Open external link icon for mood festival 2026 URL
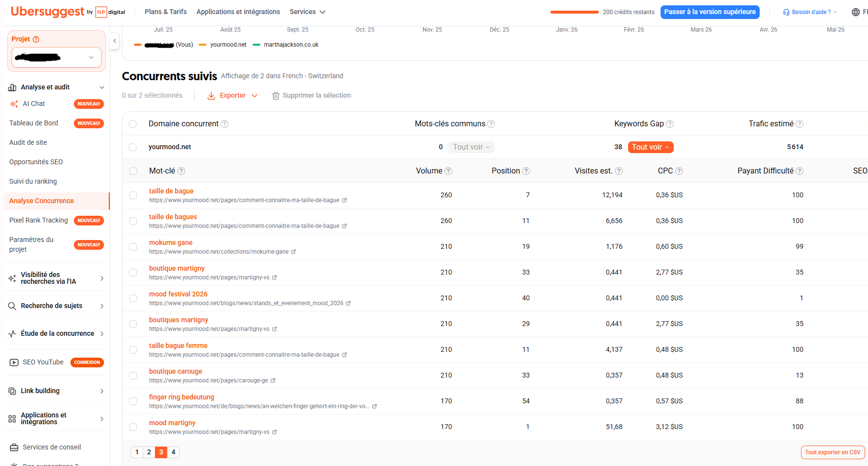 348,303
